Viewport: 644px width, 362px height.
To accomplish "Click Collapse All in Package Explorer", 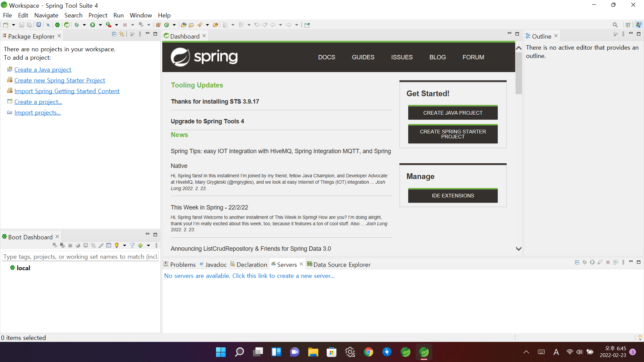I will tap(114, 34).
